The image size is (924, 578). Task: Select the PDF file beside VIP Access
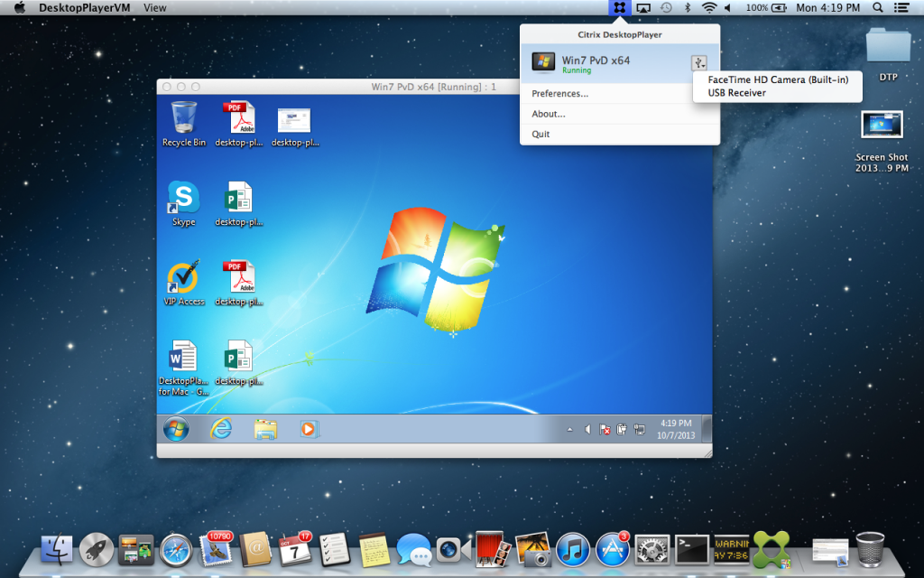[x=238, y=283]
